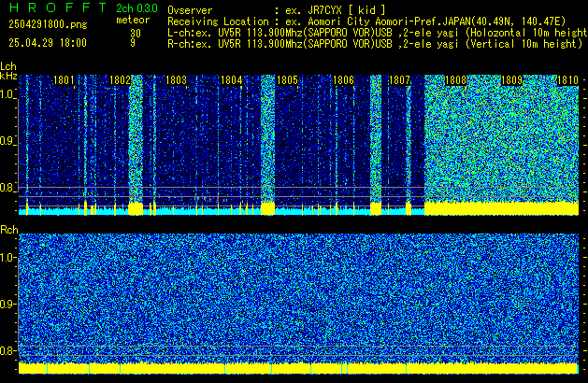Image resolution: width=588 pixels, height=383 pixels.
Task: Select the filename 2504291800.png
Action: click(x=48, y=24)
